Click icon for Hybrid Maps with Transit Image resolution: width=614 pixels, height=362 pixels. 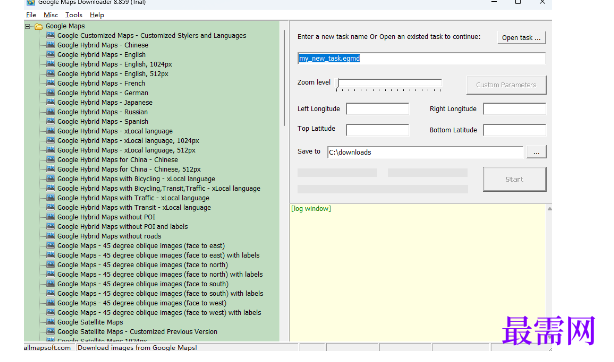pyautogui.click(x=50, y=208)
